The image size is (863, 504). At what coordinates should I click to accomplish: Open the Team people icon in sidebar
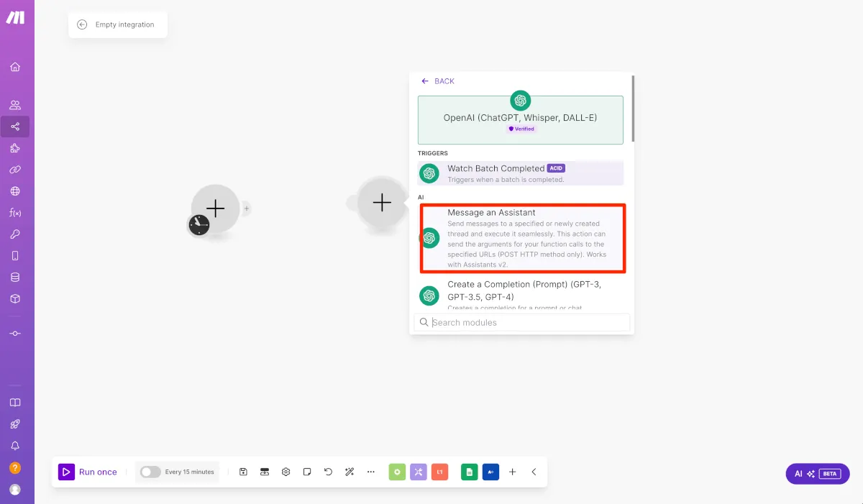15,105
